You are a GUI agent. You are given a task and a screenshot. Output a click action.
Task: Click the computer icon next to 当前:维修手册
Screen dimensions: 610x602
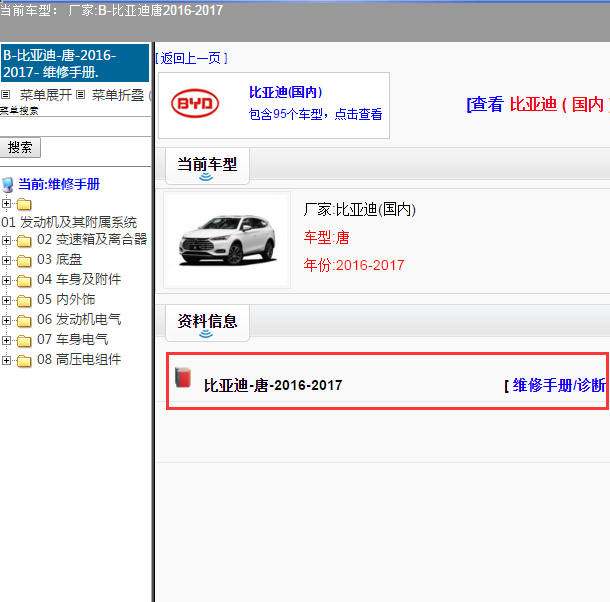(8, 184)
